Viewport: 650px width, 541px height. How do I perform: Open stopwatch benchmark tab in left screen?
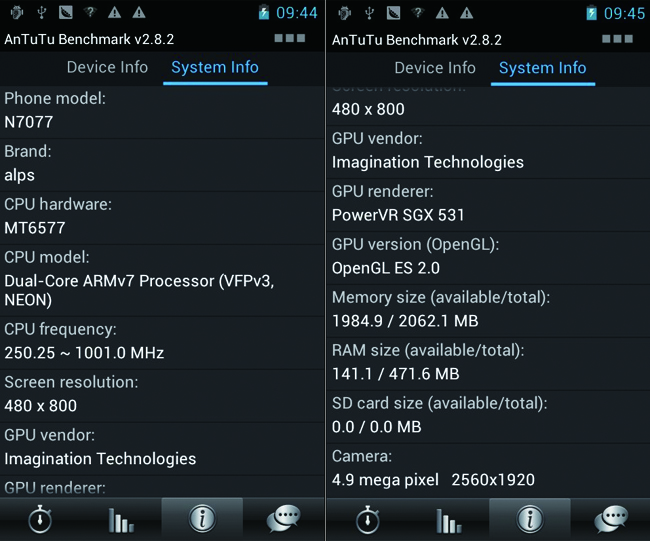[x=39, y=519]
